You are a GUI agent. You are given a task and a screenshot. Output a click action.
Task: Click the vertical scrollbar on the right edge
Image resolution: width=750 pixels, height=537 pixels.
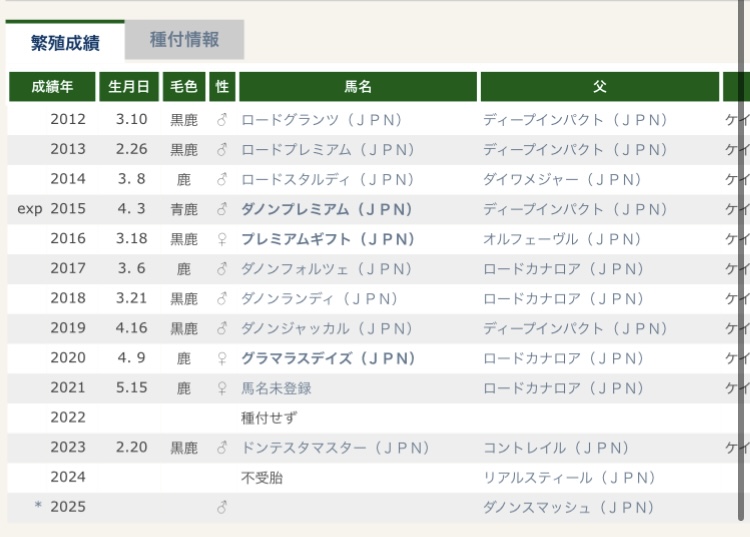pyautogui.click(x=740, y=261)
